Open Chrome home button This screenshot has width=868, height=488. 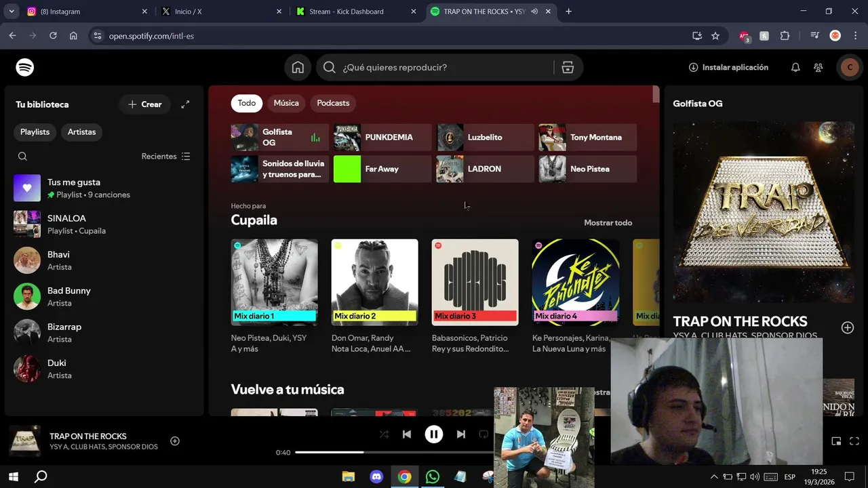(73, 36)
